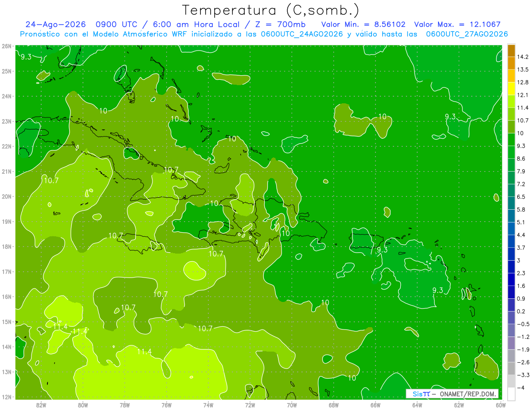The image size is (532, 411).
Task: Click the 70W longitude axis label
Action: [x=292, y=405]
